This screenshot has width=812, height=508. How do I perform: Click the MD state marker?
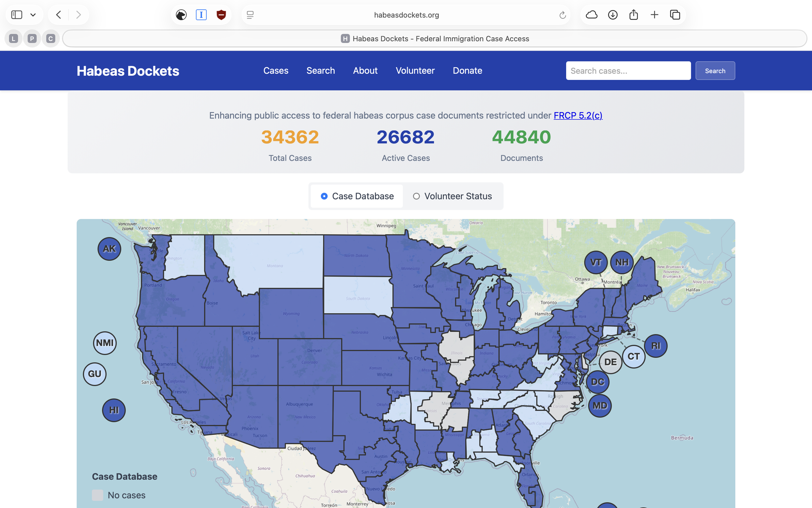tap(600, 406)
